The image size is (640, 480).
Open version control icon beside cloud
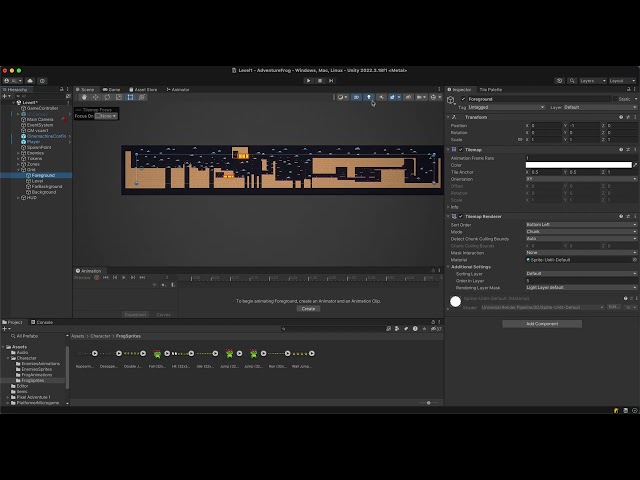click(42, 81)
